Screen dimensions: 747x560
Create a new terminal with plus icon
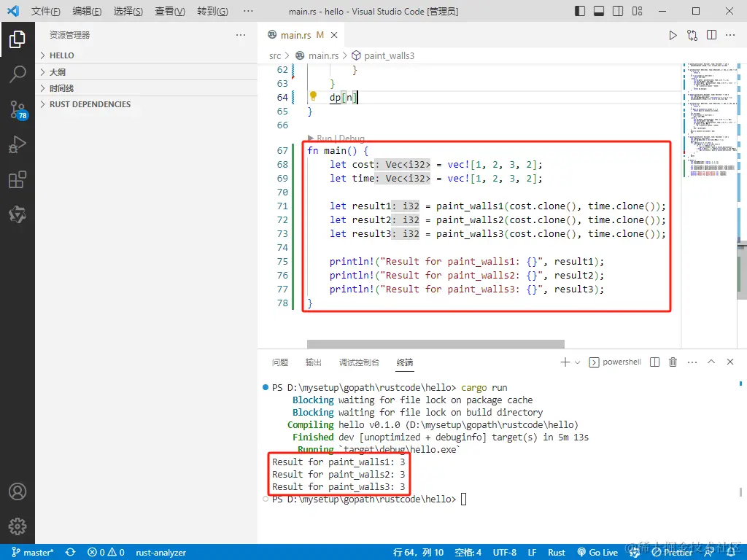565,362
